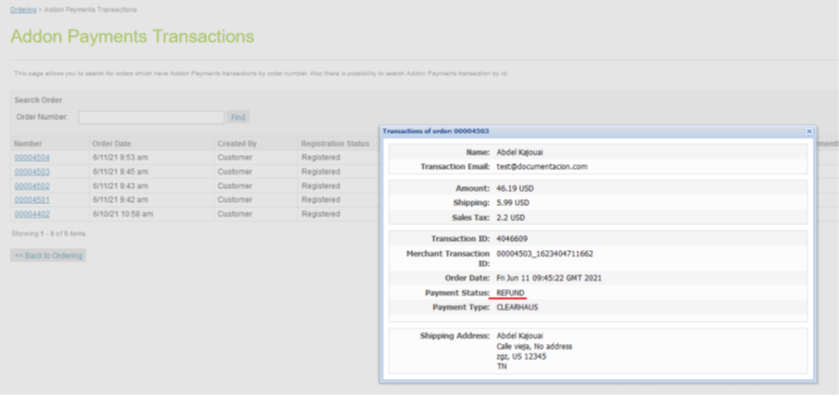Screen dimensions: 839x396
Task: Open order 00004503
Action: click(32, 172)
